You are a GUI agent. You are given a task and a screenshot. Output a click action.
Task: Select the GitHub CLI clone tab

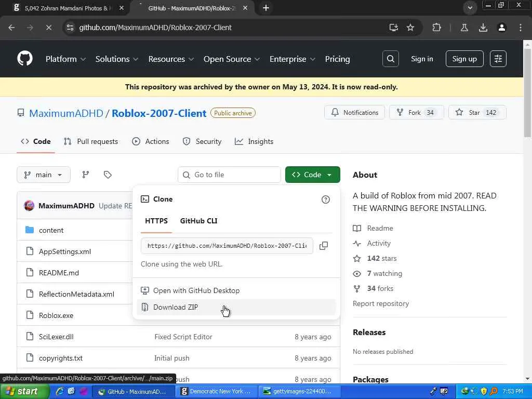[198, 221]
